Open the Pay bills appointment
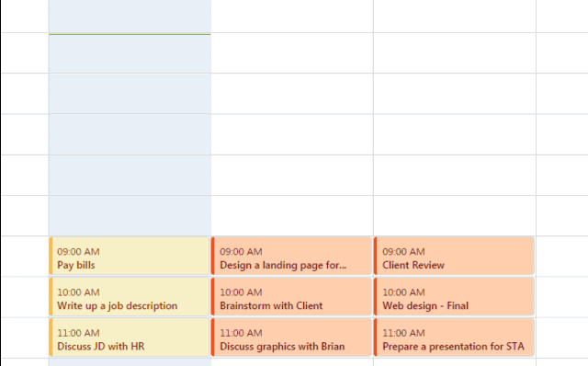Viewport: 588px width, 366px height. [x=129, y=256]
